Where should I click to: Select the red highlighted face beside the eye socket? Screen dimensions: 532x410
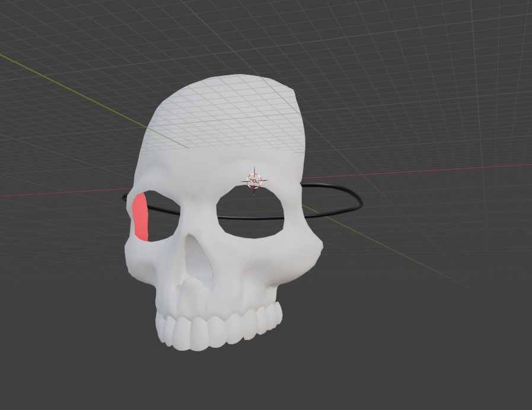point(141,217)
